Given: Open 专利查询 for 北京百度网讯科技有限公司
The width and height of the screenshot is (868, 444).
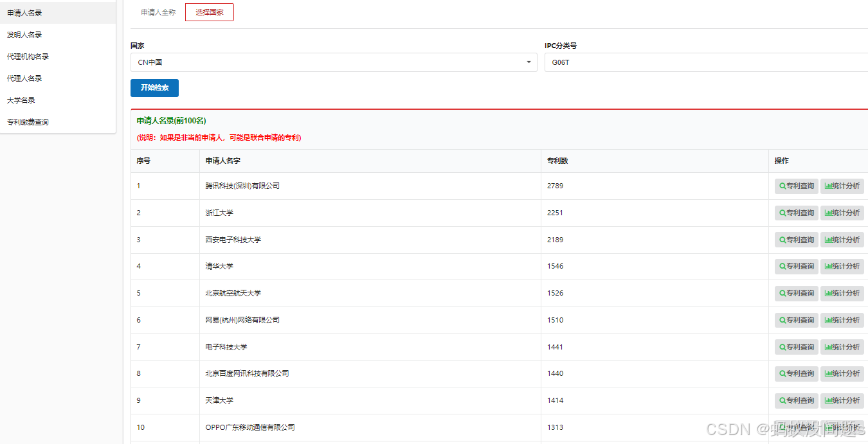Looking at the screenshot, I should point(796,373).
